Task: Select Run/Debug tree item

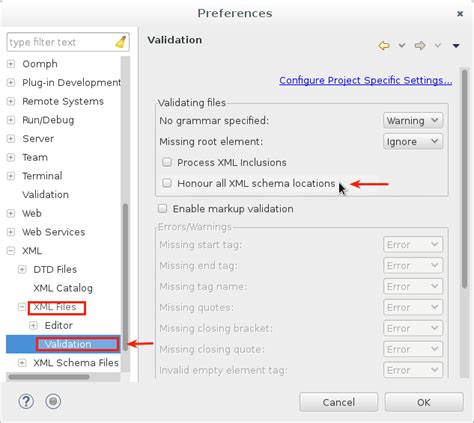Action: click(48, 120)
